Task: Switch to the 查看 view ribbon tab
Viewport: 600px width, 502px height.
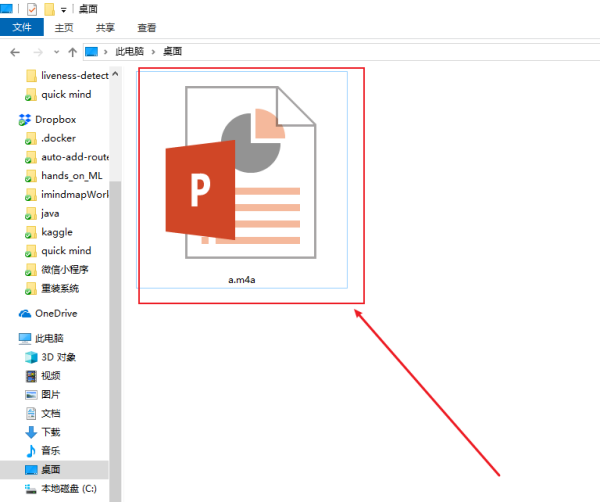Action: pyautogui.click(x=146, y=29)
